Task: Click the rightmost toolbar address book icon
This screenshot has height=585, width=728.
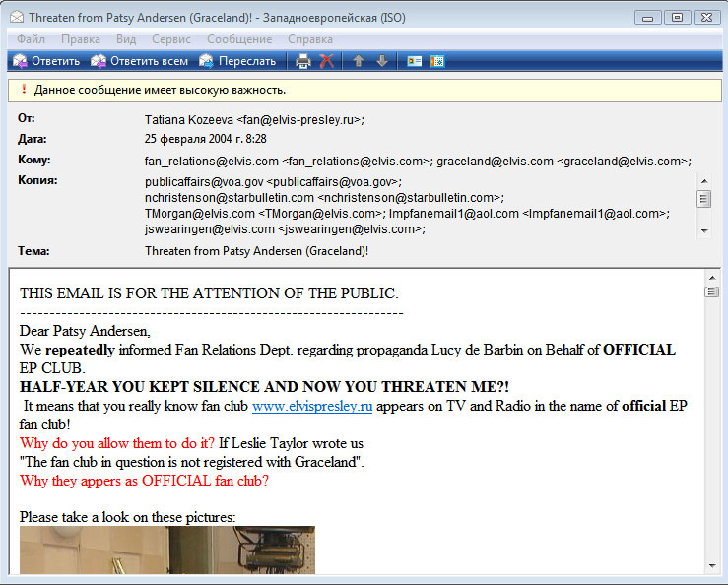Action: click(437, 61)
